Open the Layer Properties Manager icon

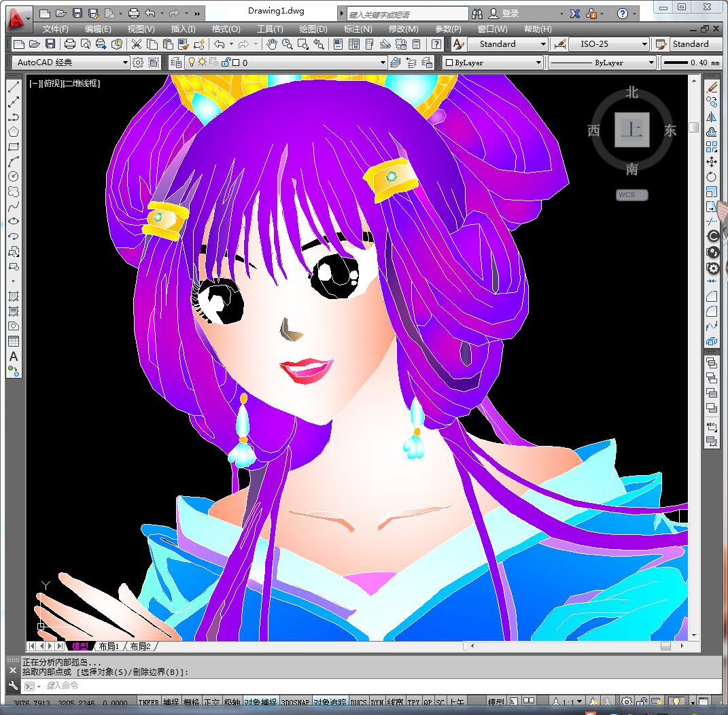176,63
